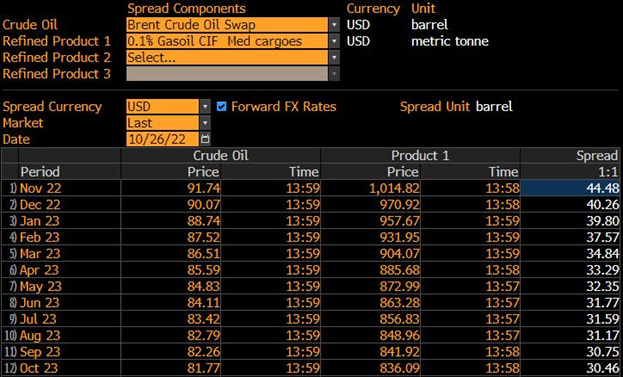Toggle the Forward FX Rates checkbox
Screen dimensions: 623x377
[x=221, y=106]
